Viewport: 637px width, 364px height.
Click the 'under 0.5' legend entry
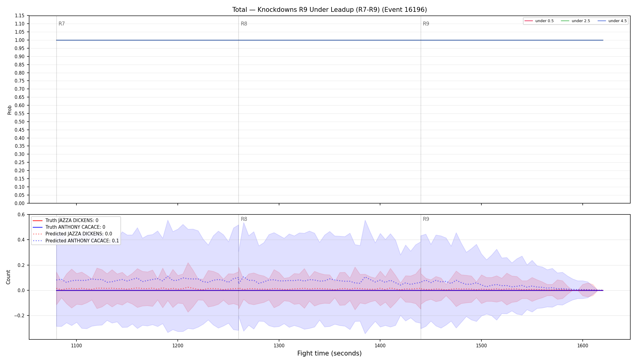(539, 21)
